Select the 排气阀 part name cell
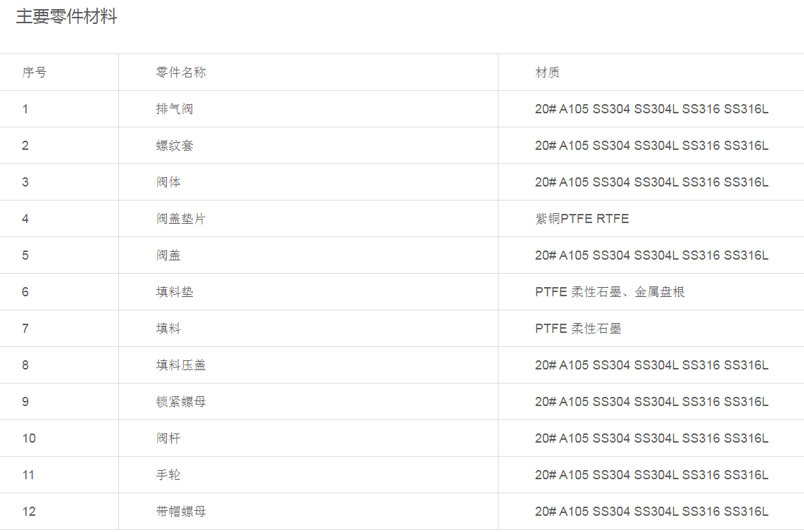 175,109
